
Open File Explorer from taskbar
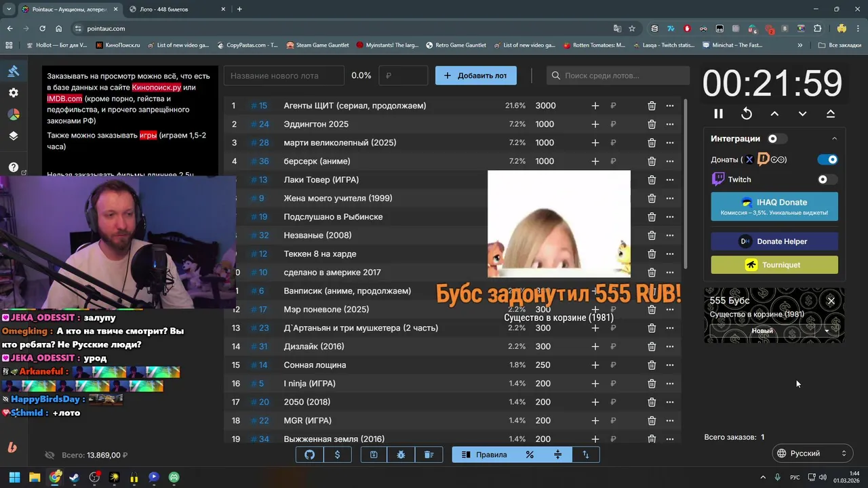click(35, 477)
